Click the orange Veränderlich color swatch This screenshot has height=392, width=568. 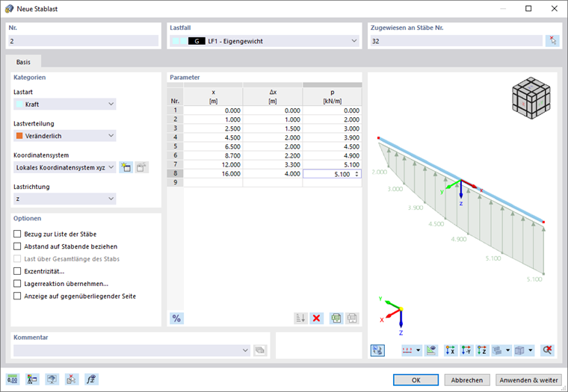(19, 136)
